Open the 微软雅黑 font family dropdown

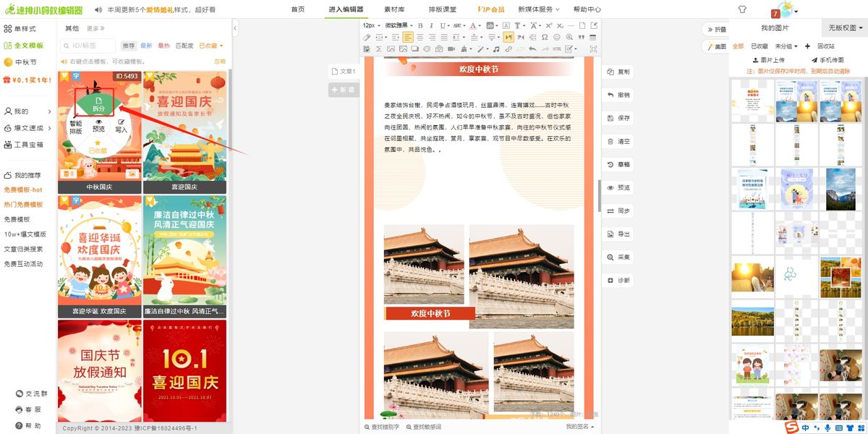[398, 25]
